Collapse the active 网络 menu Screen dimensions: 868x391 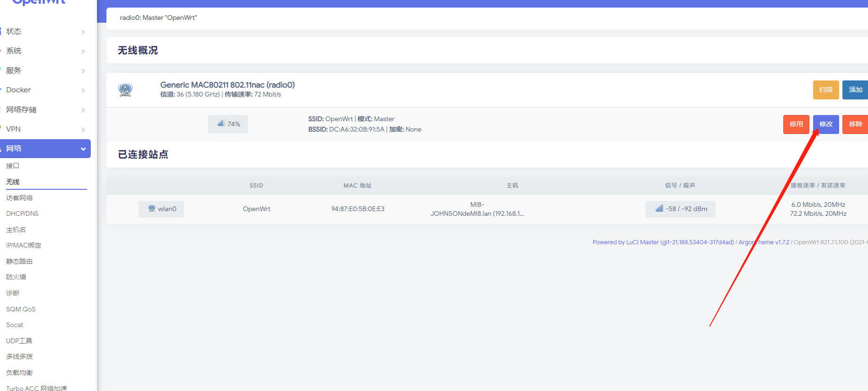pos(45,149)
